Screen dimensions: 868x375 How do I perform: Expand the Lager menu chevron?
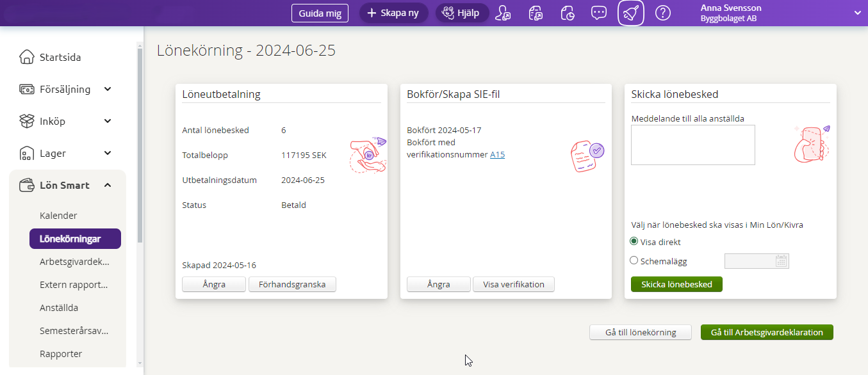click(x=108, y=153)
